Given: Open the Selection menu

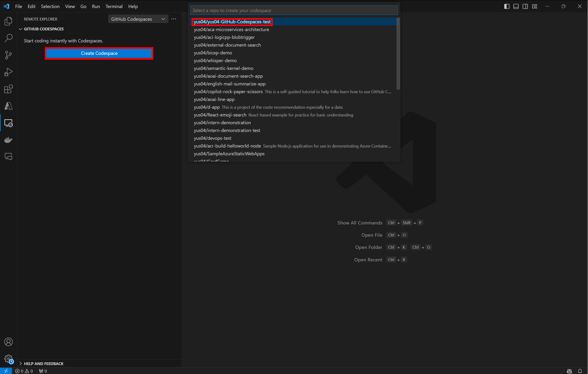Looking at the screenshot, I should click(x=50, y=6).
